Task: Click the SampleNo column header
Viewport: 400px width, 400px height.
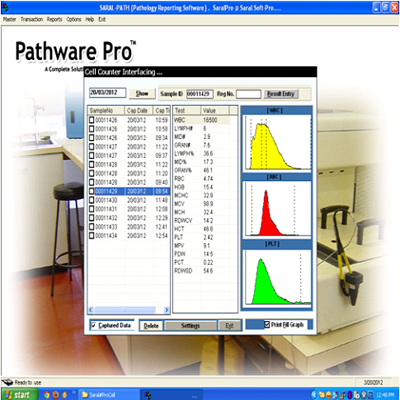Action: pos(106,110)
